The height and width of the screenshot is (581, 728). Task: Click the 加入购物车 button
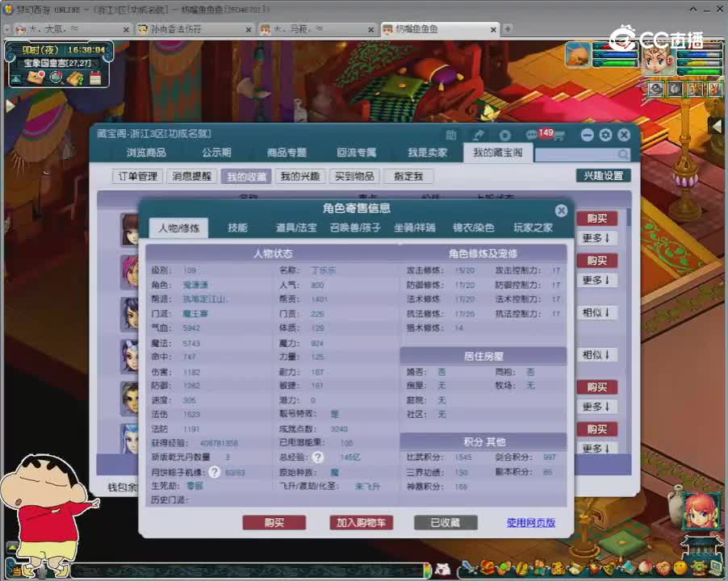tap(362, 523)
